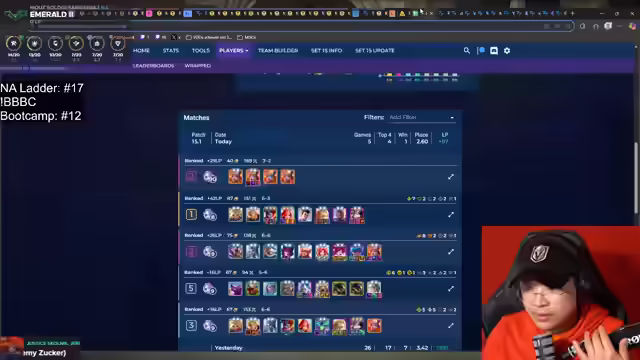The height and width of the screenshot is (360, 640).
Task: Open the Tools nav item
Action: [x=200, y=51]
